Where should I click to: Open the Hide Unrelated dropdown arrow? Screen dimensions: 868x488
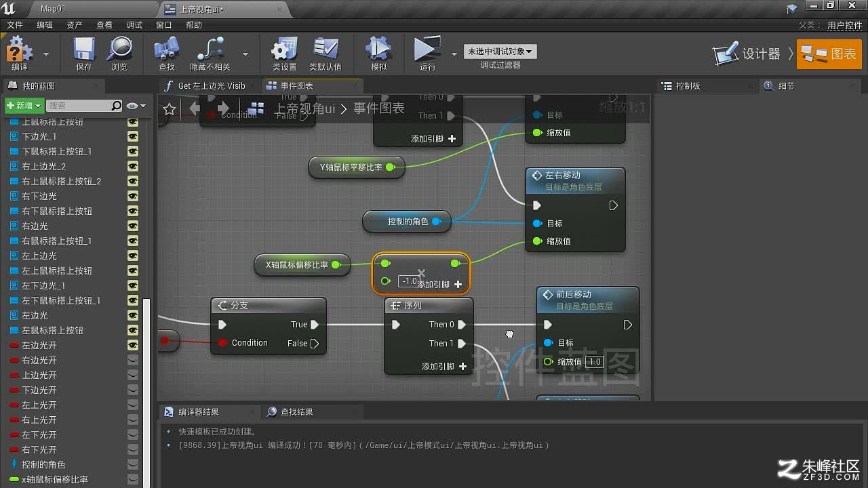coord(245,54)
